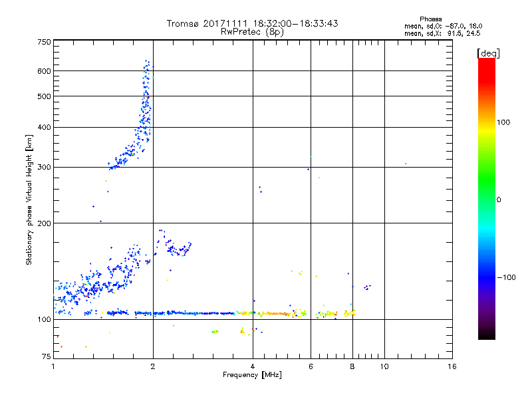This screenshot has width=532, height=399.
Task: Click the black bottom of the colorbar
Action: (487, 334)
